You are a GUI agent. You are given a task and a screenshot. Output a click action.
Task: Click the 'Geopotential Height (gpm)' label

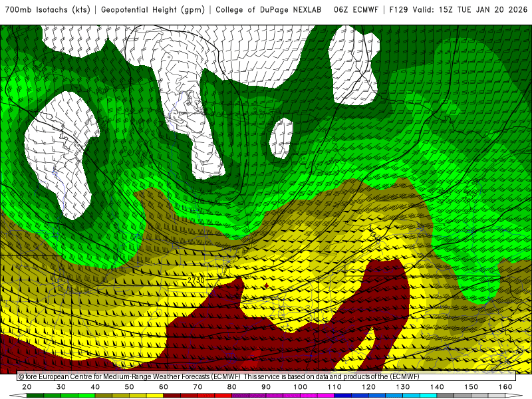(x=153, y=10)
